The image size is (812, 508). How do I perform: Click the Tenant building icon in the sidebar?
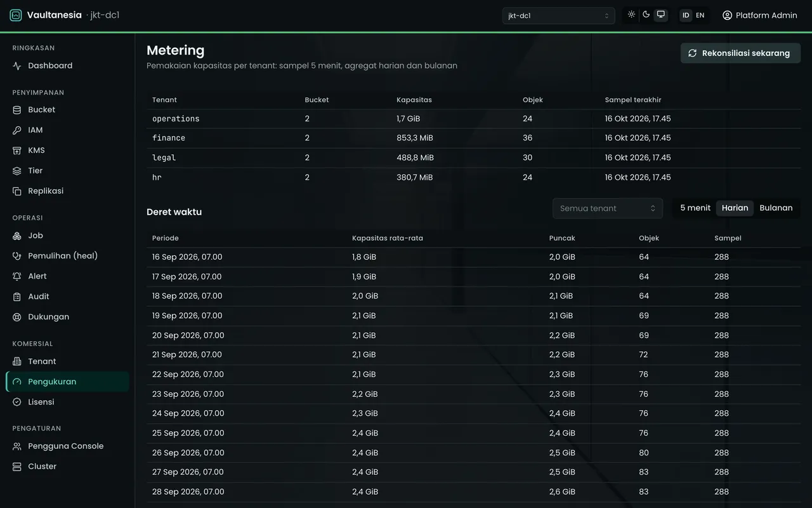[17, 361]
